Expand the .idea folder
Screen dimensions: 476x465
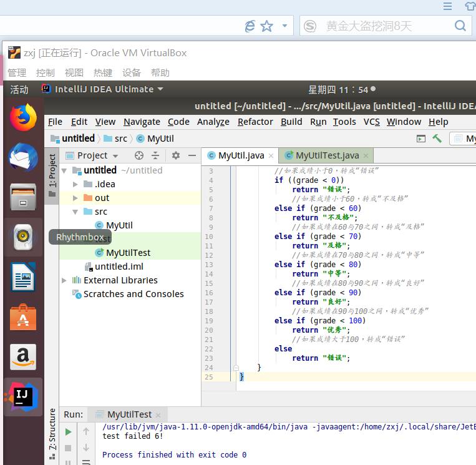coord(75,184)
